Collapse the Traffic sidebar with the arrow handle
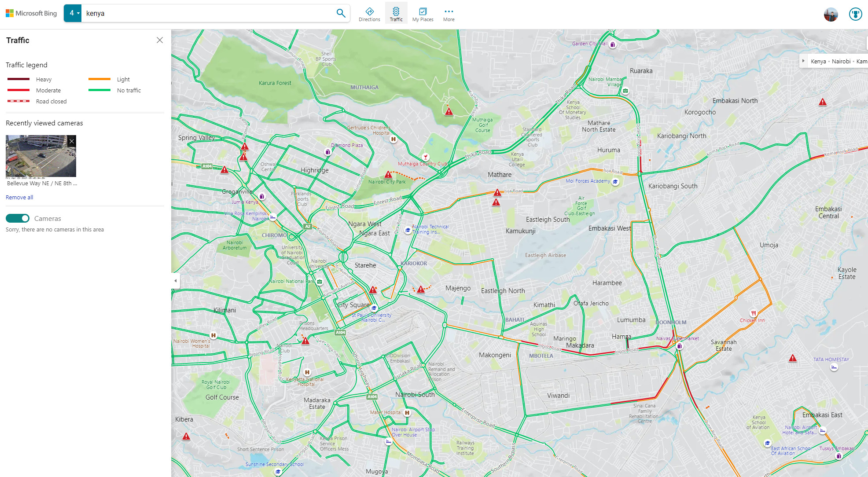 pos(175,281)
